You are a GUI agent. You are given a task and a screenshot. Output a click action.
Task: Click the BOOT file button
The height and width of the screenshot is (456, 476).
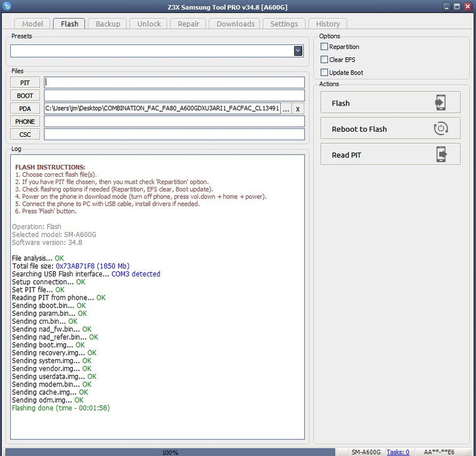coord(25,96)
